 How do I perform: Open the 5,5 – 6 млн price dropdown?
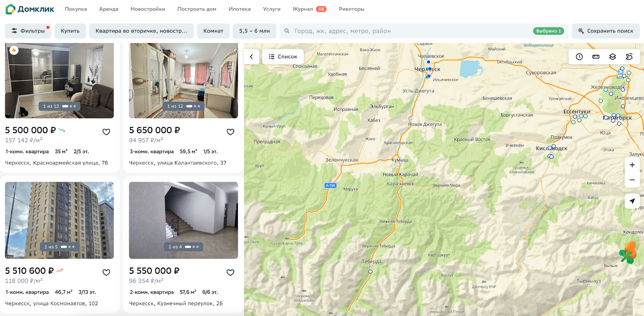coord(254,31)
